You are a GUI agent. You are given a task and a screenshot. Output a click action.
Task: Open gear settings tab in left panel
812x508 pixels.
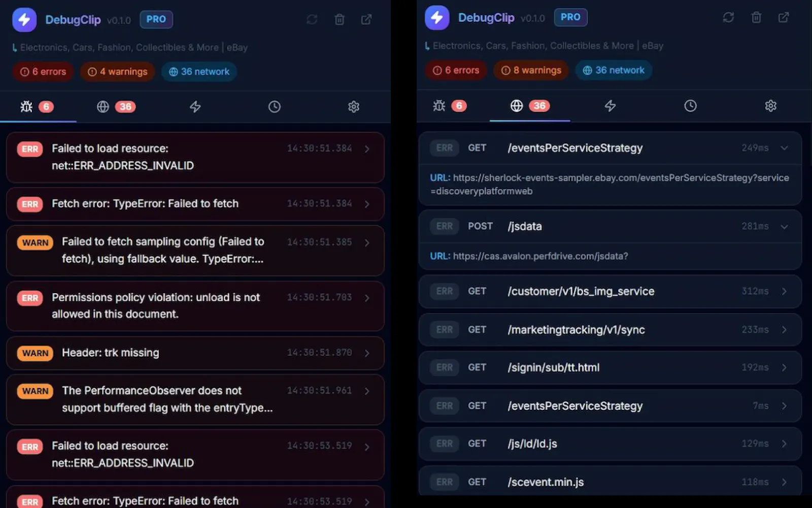354,107
